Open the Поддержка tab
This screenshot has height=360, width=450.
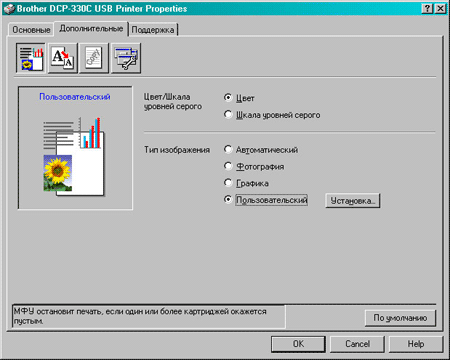pos(153,30)
